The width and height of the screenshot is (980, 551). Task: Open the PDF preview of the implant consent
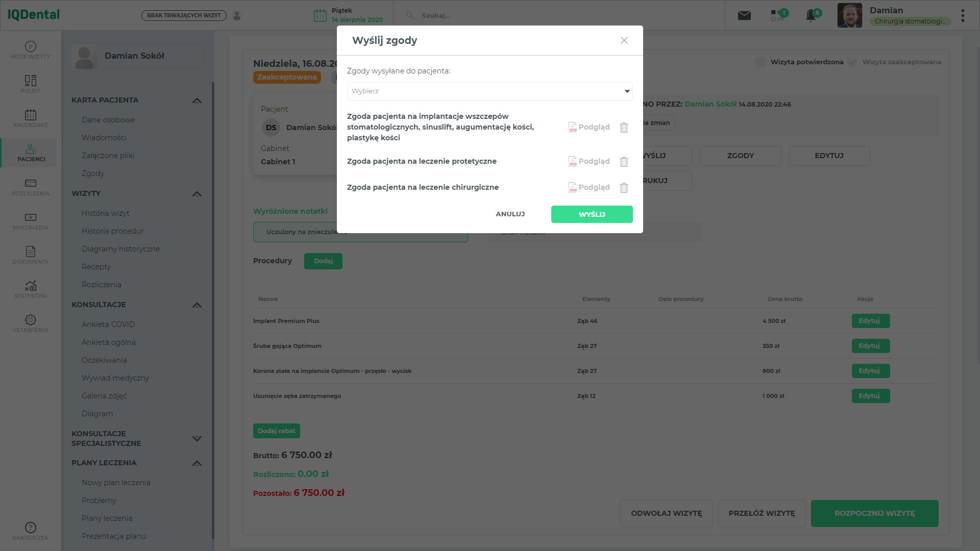(589, 127)
